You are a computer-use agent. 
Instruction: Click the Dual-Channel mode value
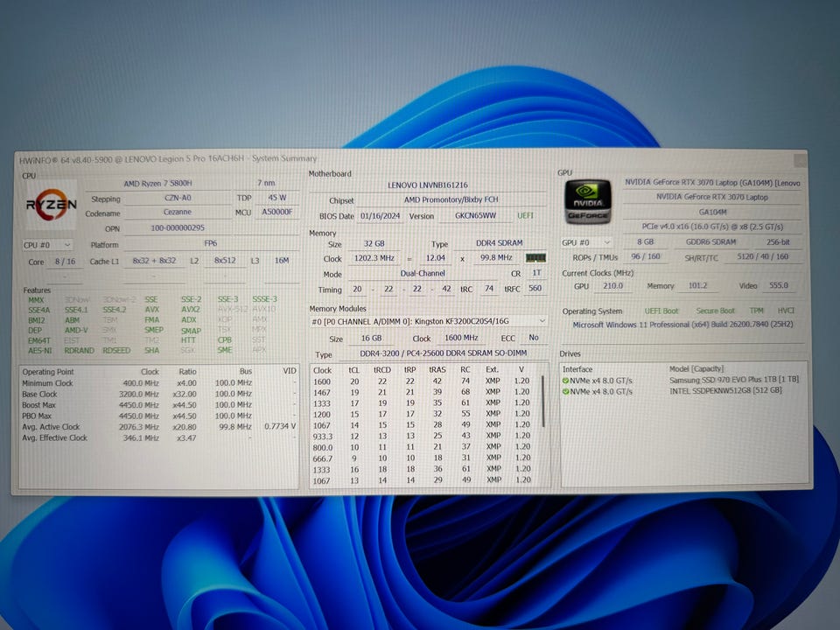tap(423, 273)
